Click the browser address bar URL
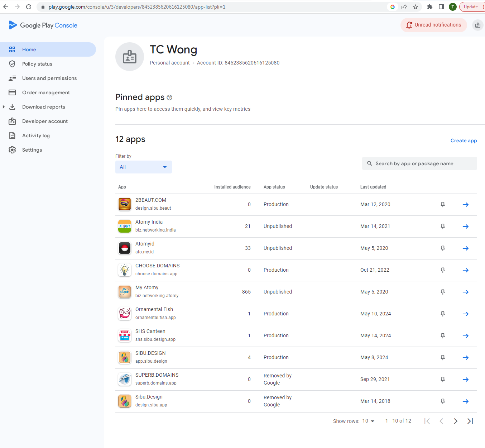The width and height of the screenshot is (485, 448). 137,7
